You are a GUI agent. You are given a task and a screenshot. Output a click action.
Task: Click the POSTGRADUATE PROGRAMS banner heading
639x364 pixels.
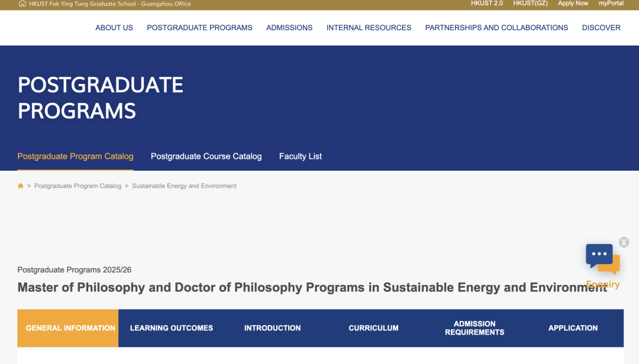pos(101,97)
